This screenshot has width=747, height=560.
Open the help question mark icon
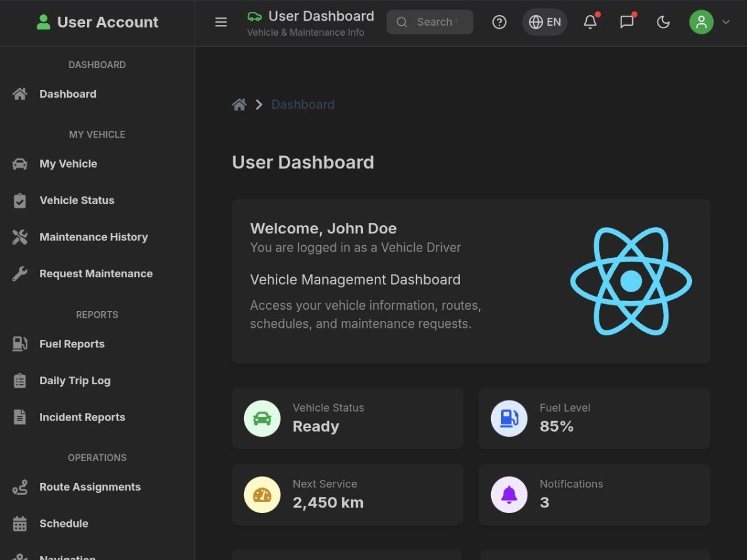(x=499, y=22)
